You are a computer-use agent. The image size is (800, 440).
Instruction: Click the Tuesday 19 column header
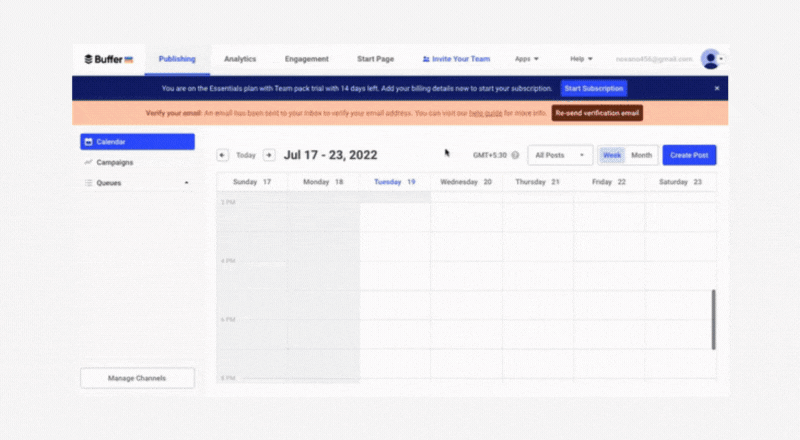(394, 182)
